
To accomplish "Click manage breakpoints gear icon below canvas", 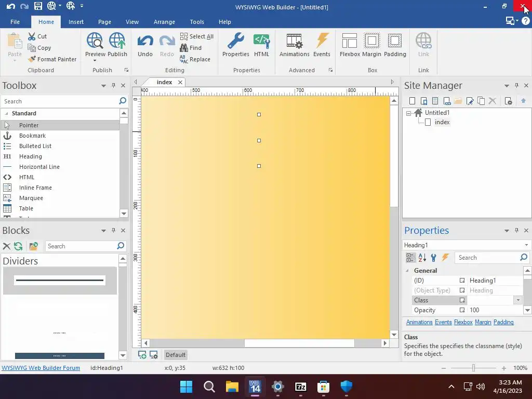I will pyautogui.click(x=154, y=355).
